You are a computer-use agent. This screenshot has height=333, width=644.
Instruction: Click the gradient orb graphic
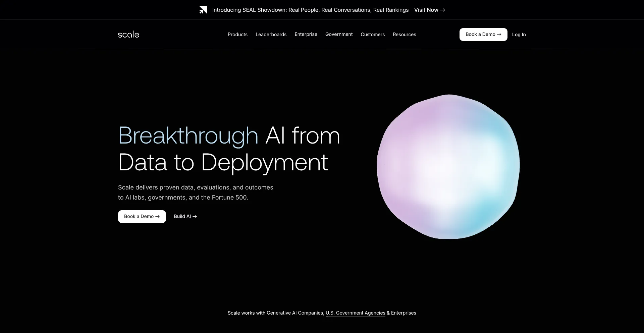(448, 167)
